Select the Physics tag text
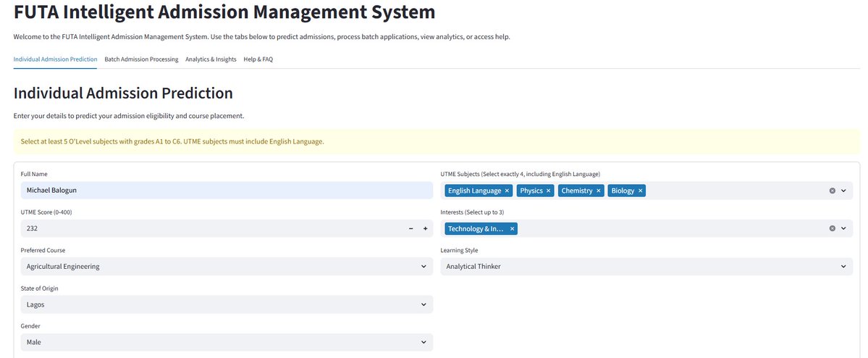Image resolution: width=868 pixels, height=358 pixels. coord(531,191)
